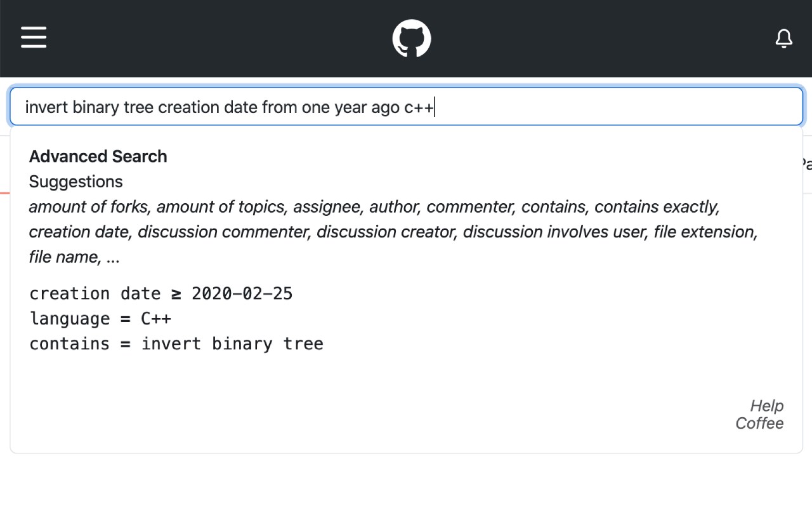
Task: Select 'creation date ≥ 2020-02-25' parsed filter
Action: pyautogui.click(x=161, y=293)
